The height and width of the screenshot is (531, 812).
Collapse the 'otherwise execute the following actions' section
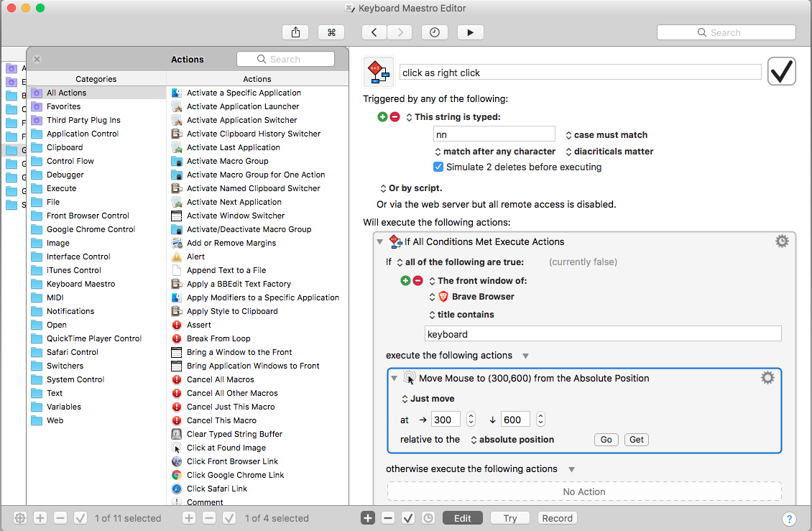(x=572, y=469)
